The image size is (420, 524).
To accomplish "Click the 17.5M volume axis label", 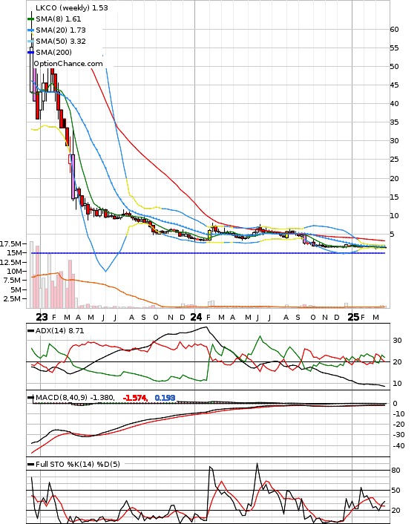I will [13, 243].
